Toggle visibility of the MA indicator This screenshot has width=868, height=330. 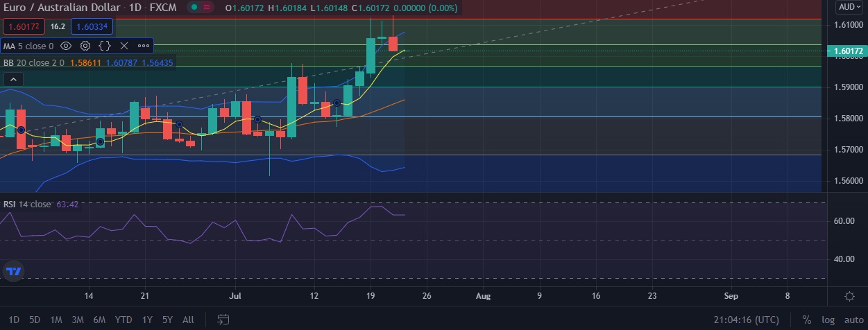(66, 46)
